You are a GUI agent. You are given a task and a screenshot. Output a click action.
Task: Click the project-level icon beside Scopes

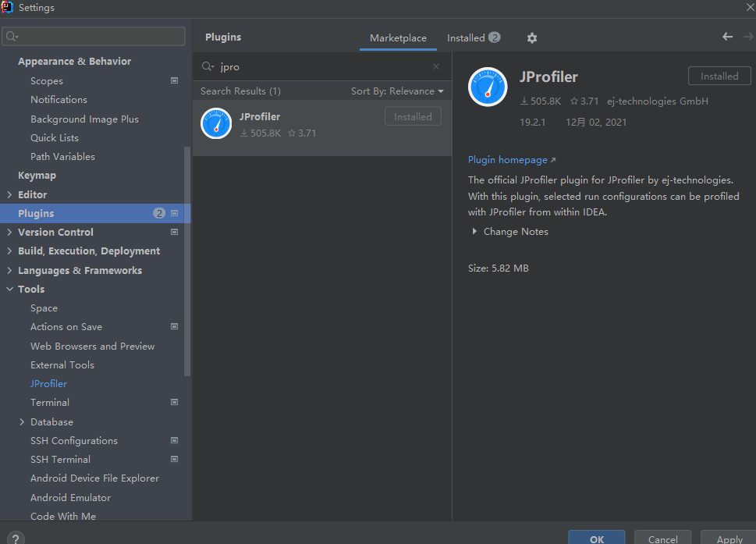click(175, 80)
